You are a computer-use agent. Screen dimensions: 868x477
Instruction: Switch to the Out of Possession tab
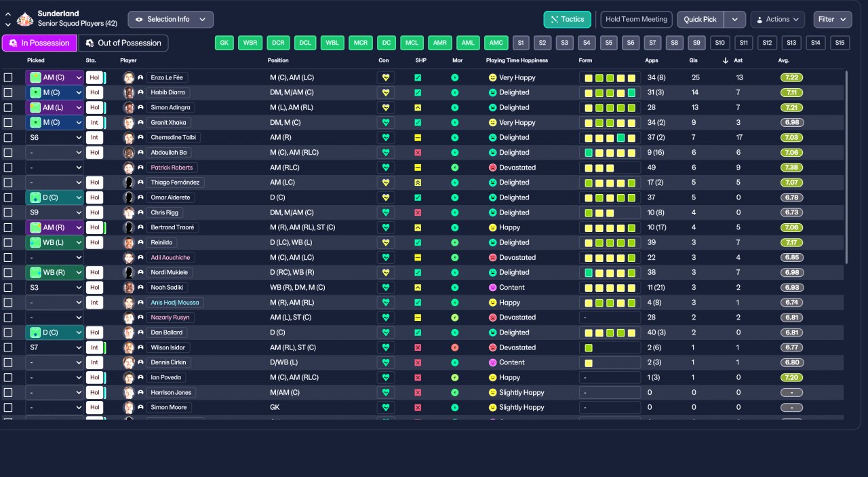click(x=123, y=43)
